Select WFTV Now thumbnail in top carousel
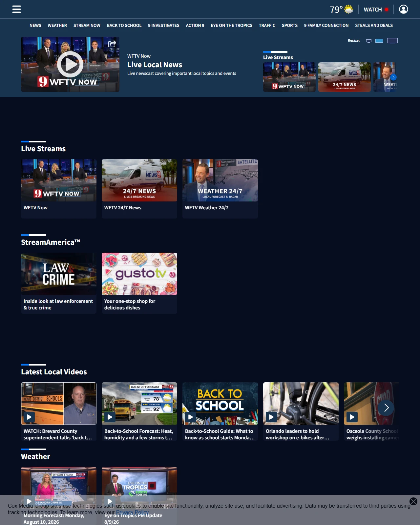Screen dimensions: 420x525 289,77
